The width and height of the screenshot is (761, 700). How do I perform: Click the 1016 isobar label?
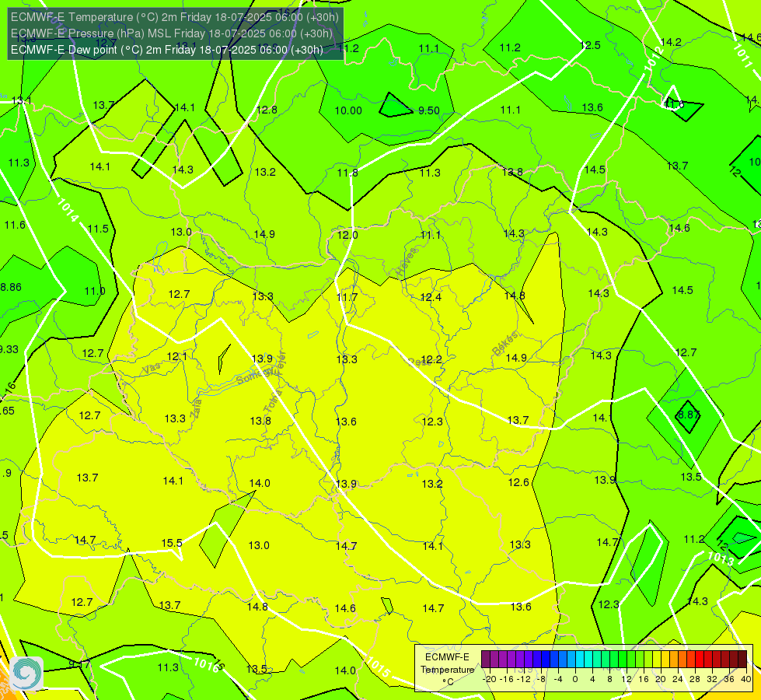click(206, 664)
